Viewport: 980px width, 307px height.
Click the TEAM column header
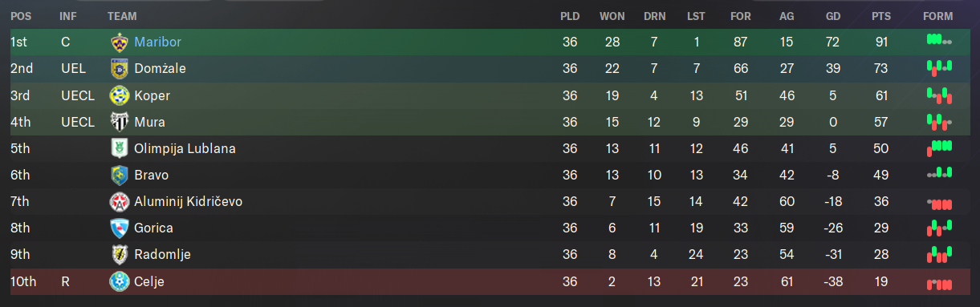pyautogui.click(x=122, y=16)
